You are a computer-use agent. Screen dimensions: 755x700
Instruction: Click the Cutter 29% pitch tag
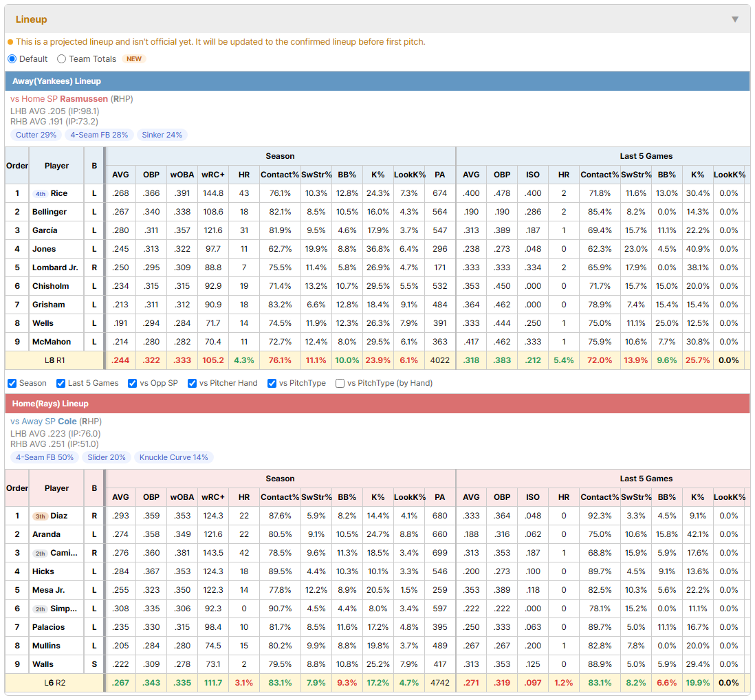coord(36,135)
